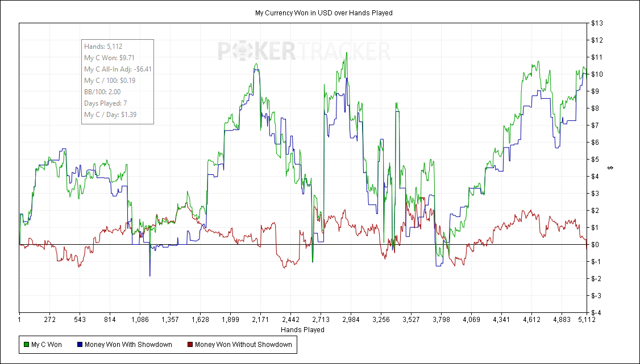Click the 1,086 x-axis tick label

click(x=140, y=320)
